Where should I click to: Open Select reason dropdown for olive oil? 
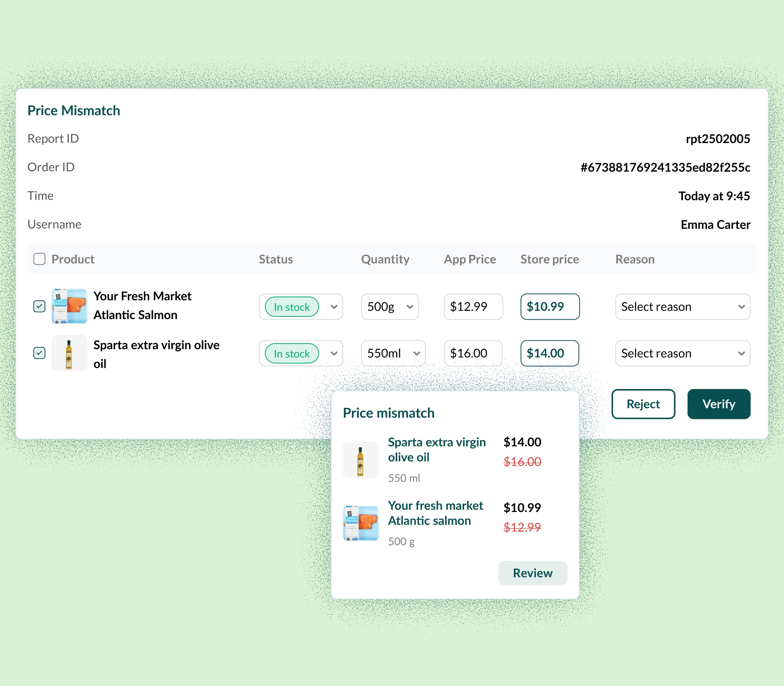pyautogui.click(x=682, y=353)
